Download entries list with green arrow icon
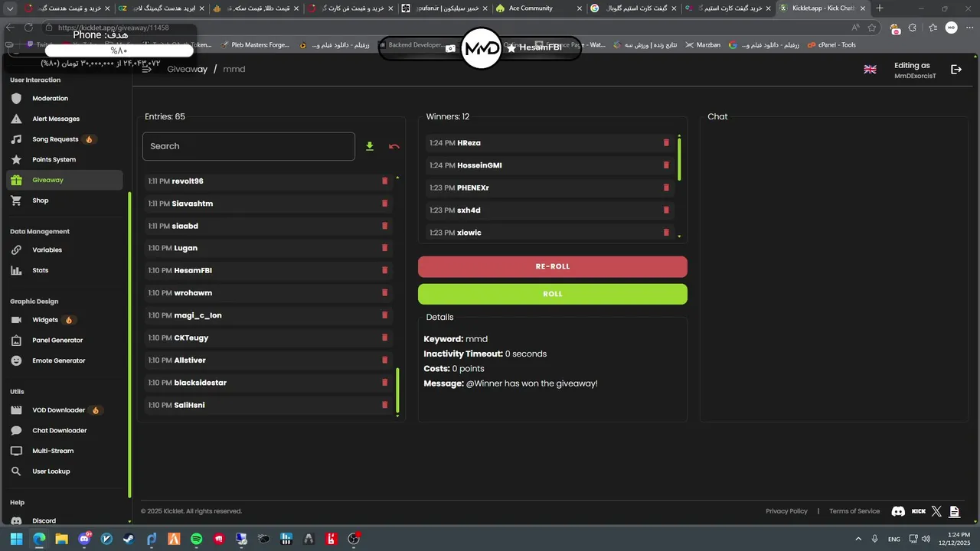This screenshot has width=980, height=551. pyautogui.click(x=370, y=146)
